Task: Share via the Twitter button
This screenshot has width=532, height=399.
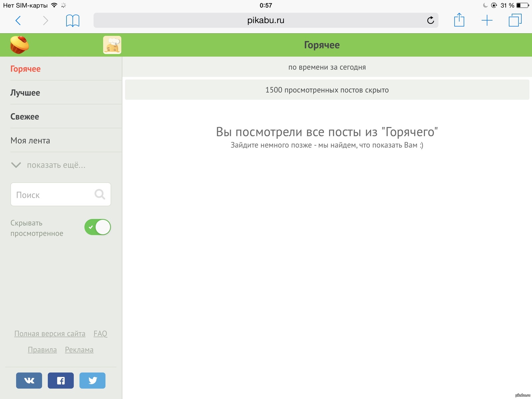Action: coord(92,380)
